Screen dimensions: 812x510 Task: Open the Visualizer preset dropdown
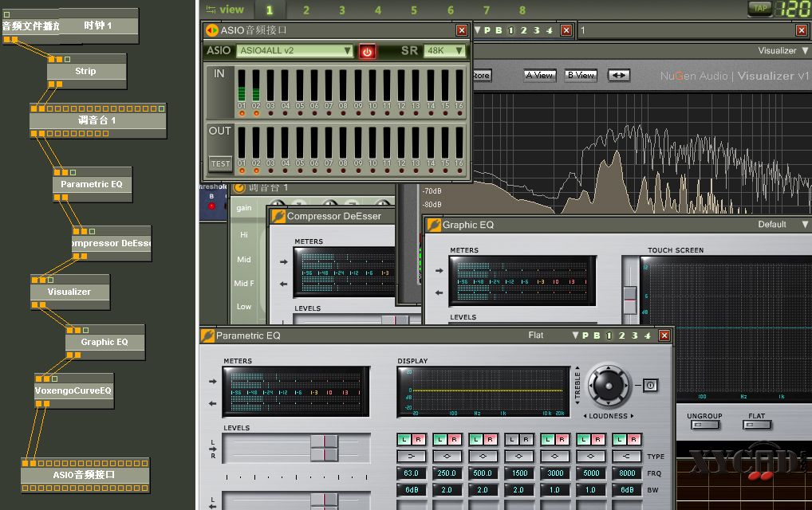point(805,51)
